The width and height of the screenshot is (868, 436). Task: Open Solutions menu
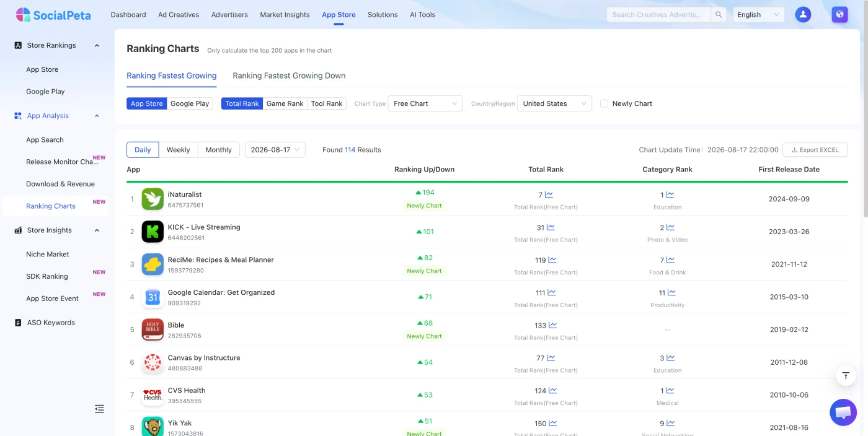pyautogui.click(x=383, y=15)
